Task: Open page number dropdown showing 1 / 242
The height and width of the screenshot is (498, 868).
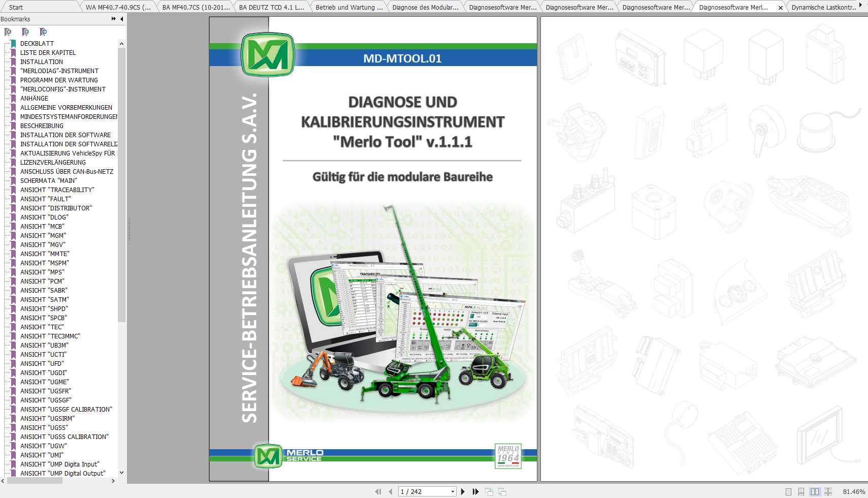Action: pos(453,491)
